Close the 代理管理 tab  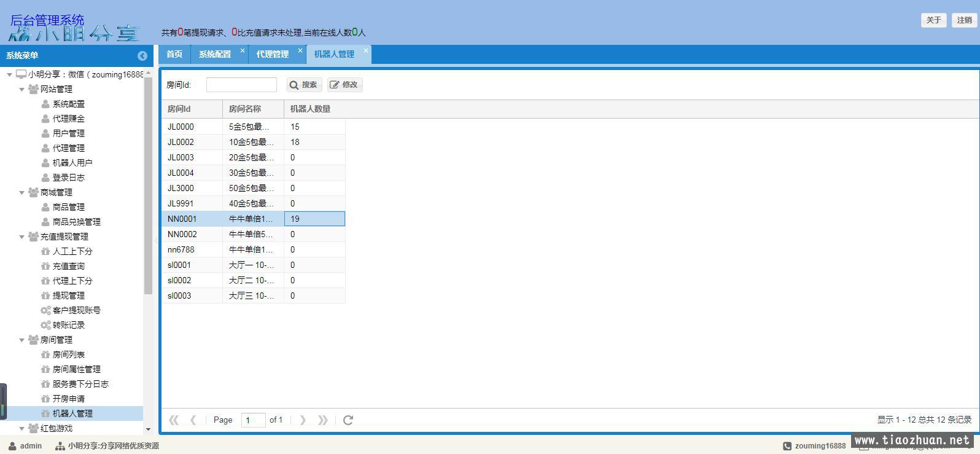pos(300,50)
